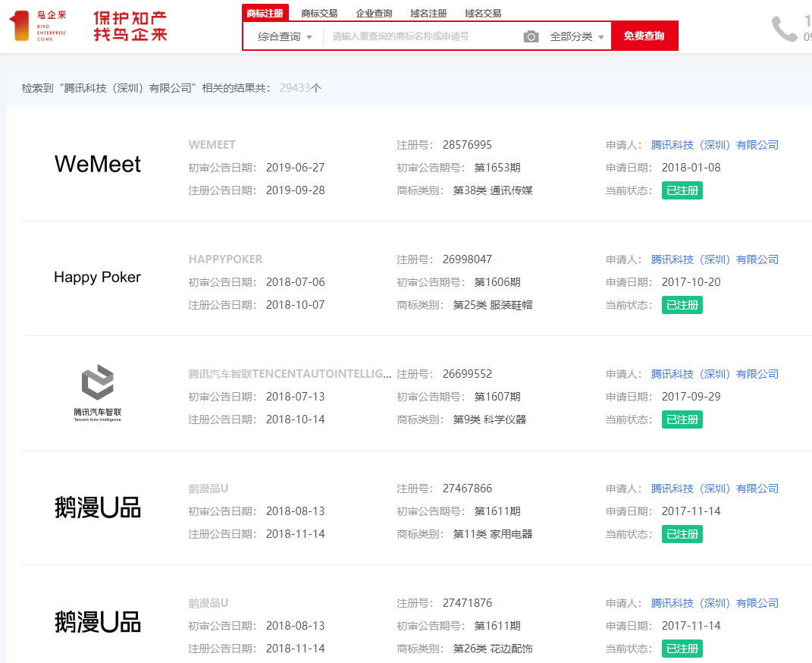Open the 综合查询 search type dropdown
The width and height of the screenshot is (812, 663).
coord(285,36)
